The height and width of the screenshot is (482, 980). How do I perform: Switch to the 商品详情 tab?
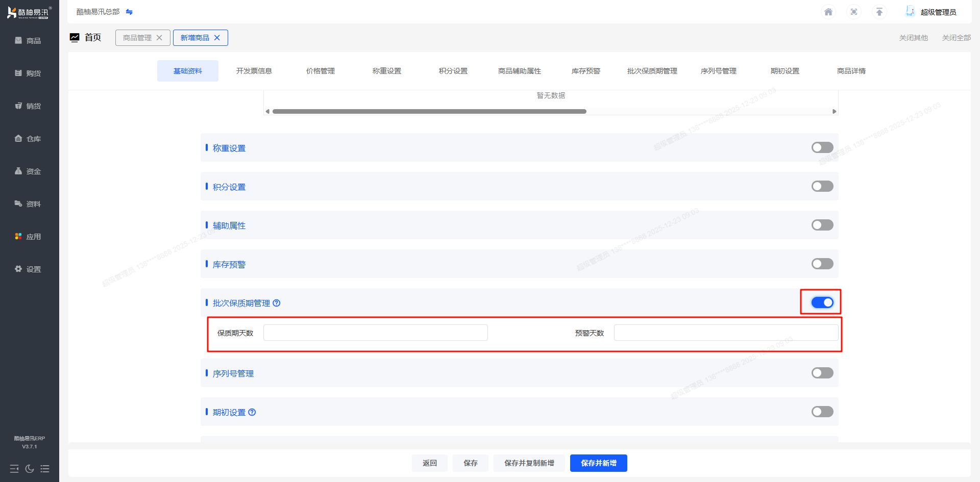point(851,71)
